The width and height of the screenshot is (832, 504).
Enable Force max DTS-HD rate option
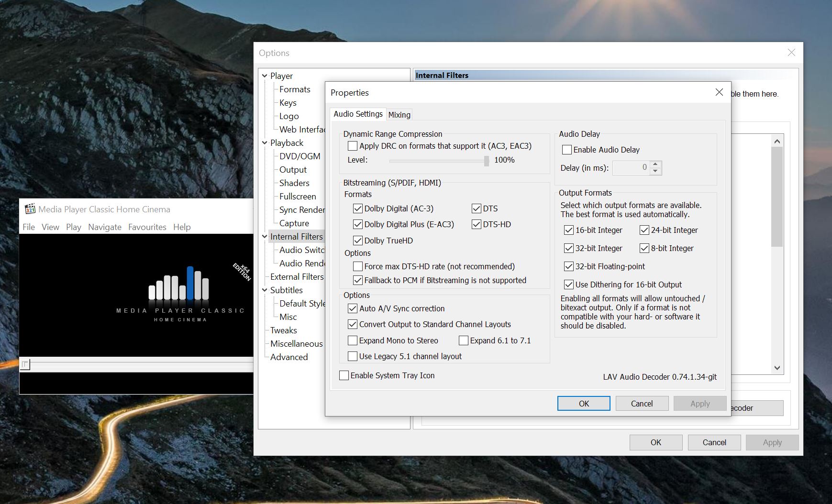358,266
